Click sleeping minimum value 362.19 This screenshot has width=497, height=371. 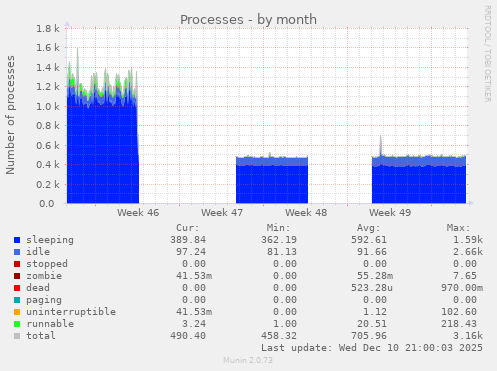(x=279, y=240)
